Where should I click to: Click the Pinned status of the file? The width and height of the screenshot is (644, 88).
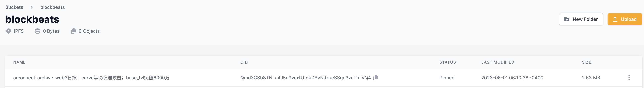(x=447, y=78)
